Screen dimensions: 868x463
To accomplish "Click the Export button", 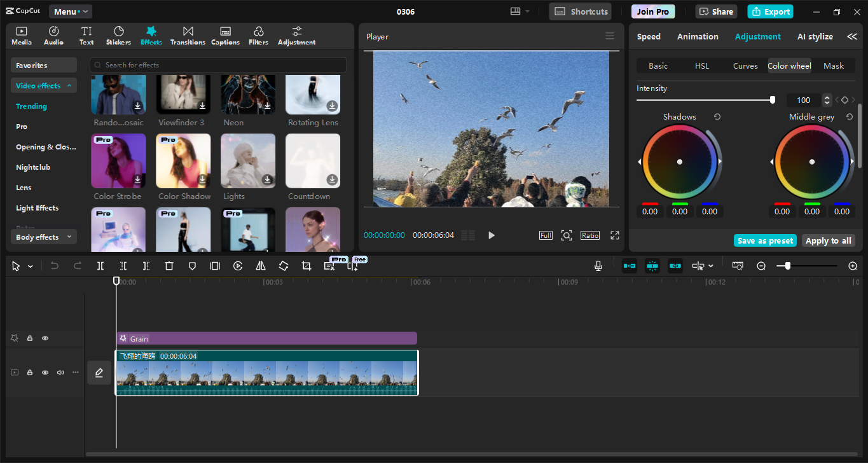I will (x=771, y=11).
